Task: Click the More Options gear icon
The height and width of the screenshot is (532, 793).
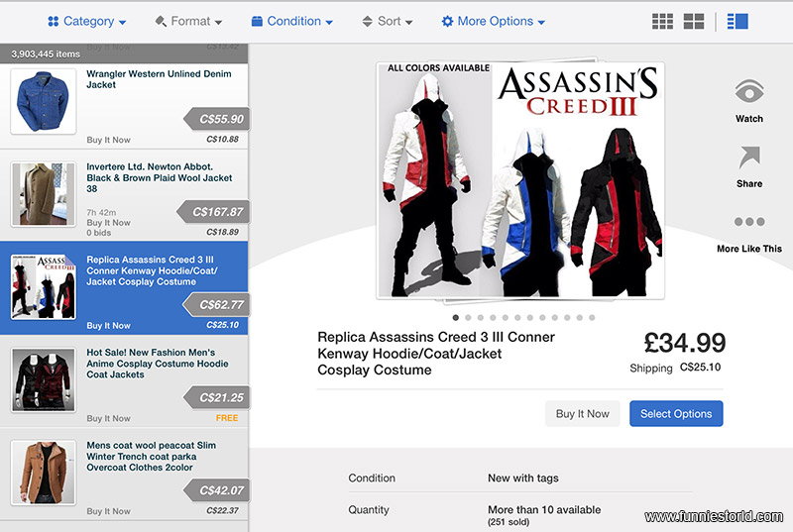Action: [x=448, y=21]
